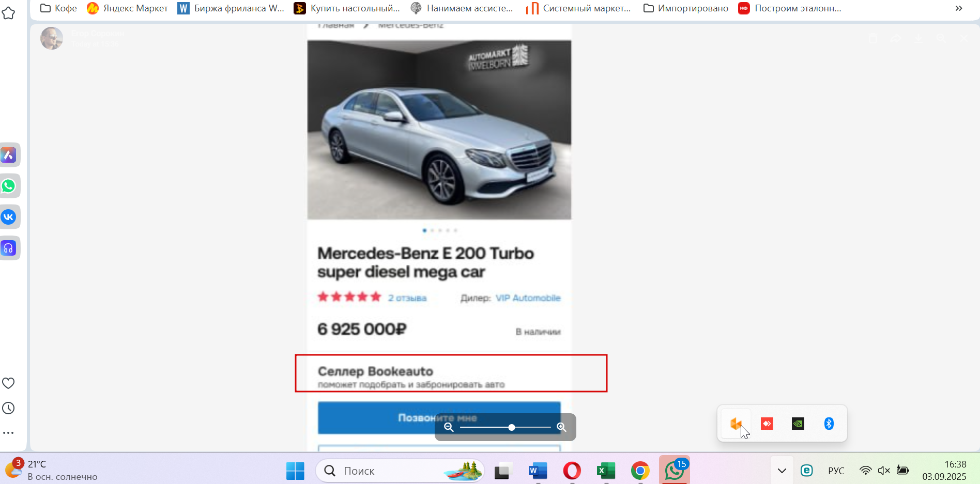Click the muted volume speaker icon
This screenshot has height=484, width=980.
[x=884, y=470]
